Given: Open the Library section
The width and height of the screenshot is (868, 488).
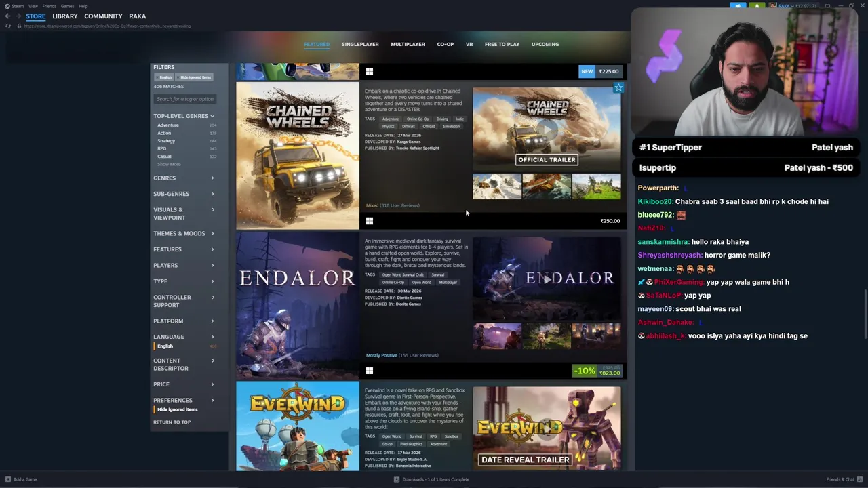Looking at the screenshot, I should pos(65,16).
